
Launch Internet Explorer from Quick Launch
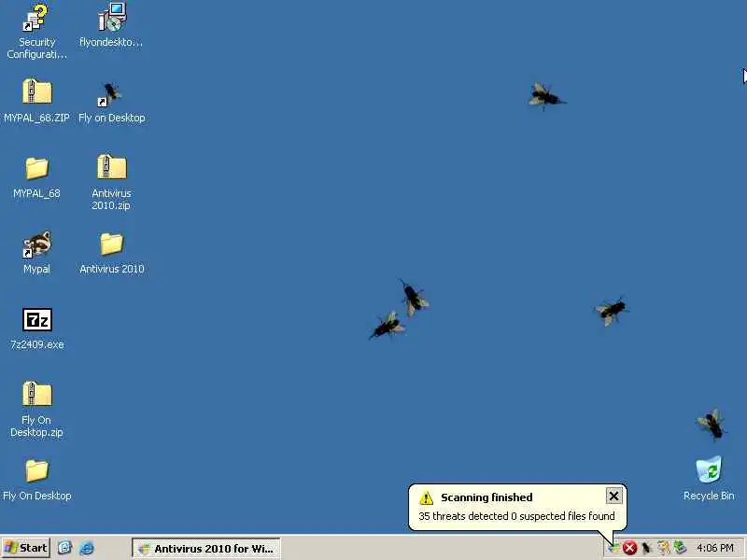pyautogui.click(x=64, y=548)
